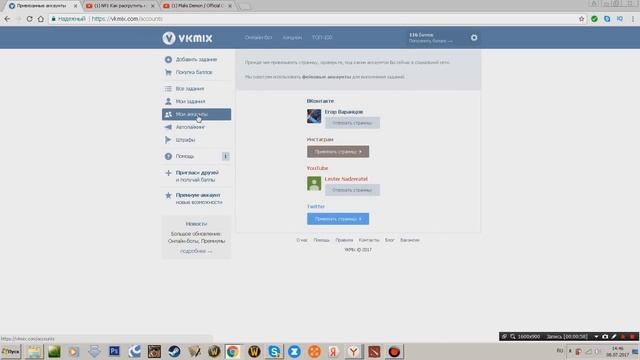Open the Chrome three-dot menu
Image resolution: width=640 pixels, height=360 pixels.
pos(633,19)
